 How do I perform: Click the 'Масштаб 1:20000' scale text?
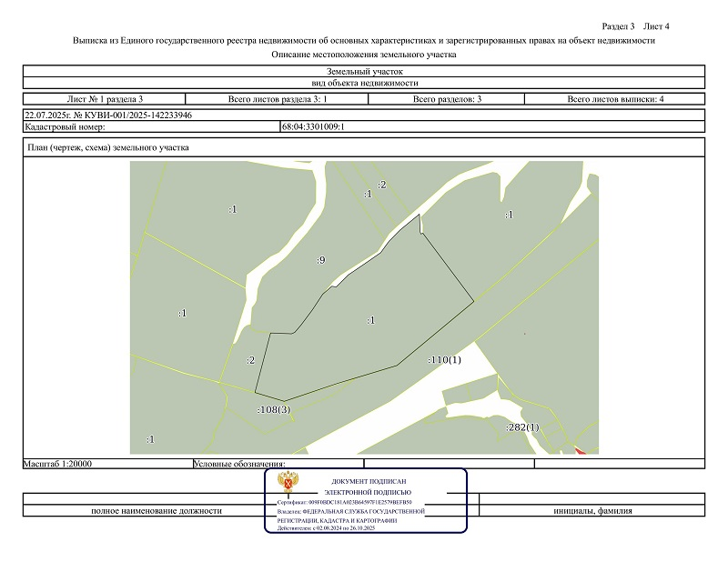[59, 463]
